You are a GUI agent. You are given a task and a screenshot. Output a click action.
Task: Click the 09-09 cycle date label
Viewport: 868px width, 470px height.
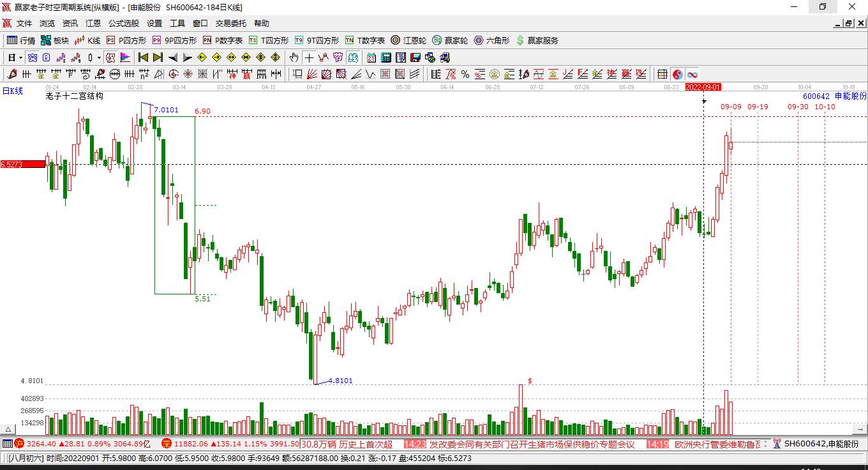tap(731, 107)
